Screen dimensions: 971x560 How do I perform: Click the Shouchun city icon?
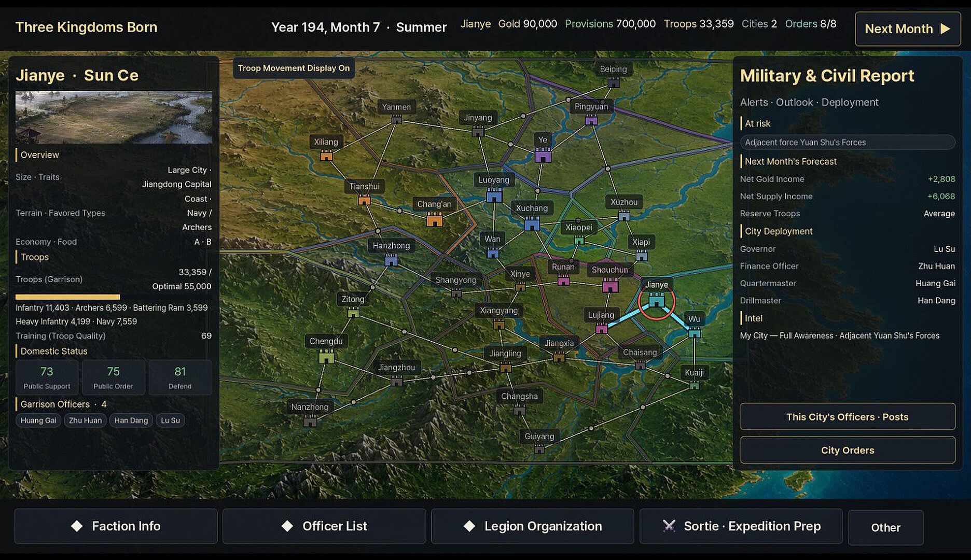610,285
